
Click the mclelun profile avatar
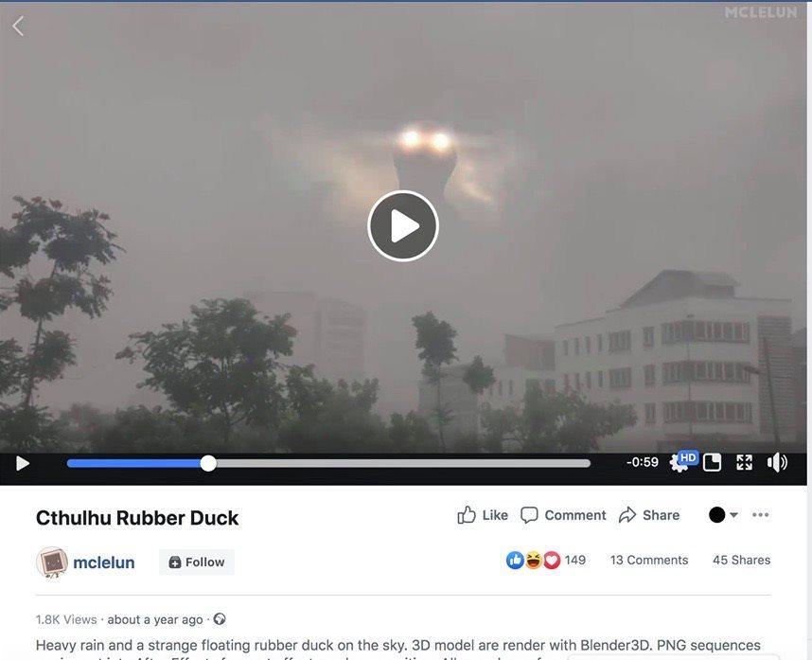point(52,562)
